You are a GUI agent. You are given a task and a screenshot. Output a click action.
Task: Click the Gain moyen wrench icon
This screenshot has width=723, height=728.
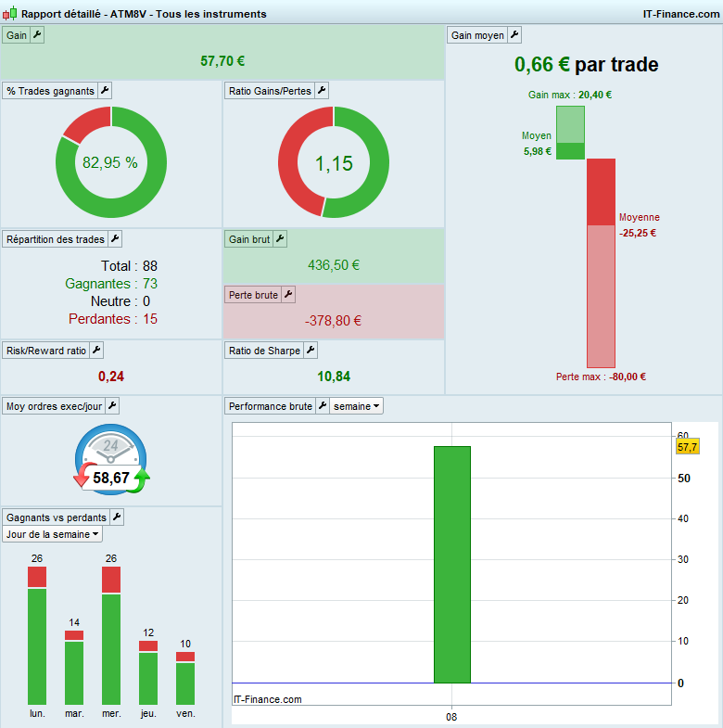(514, 35)
